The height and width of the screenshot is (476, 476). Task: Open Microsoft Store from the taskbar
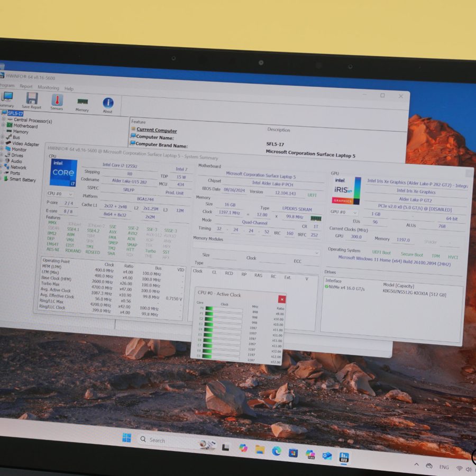[x=293, y=453]
